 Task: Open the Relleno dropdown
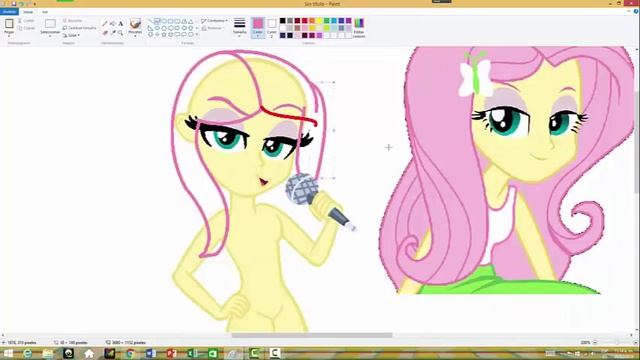pyautogui.click(x=213, y=28)
